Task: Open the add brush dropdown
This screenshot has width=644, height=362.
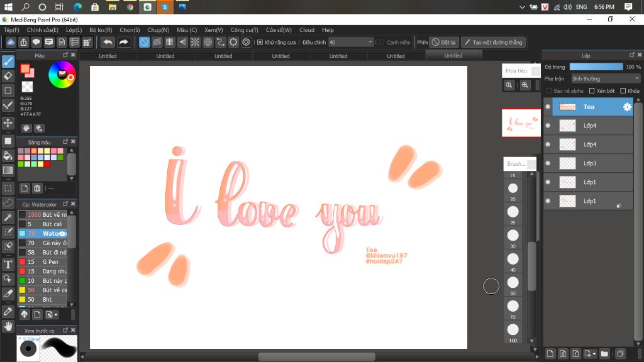Action: (52, 314)
